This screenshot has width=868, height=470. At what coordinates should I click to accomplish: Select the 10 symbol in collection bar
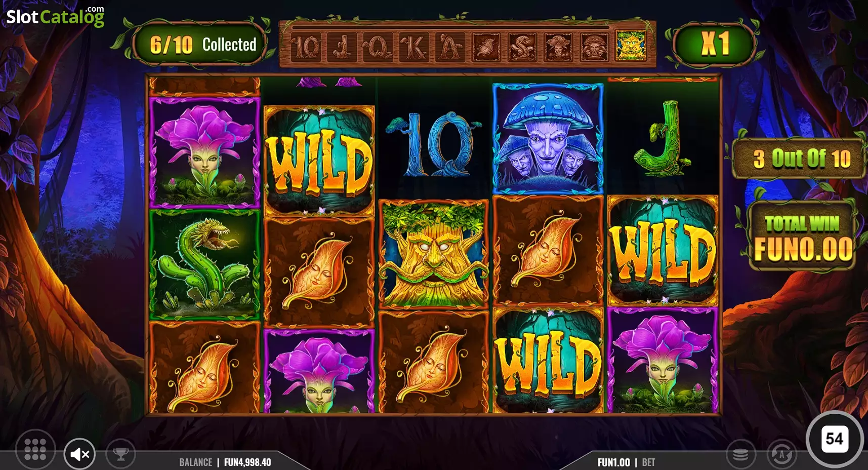[x=306, y=47]
